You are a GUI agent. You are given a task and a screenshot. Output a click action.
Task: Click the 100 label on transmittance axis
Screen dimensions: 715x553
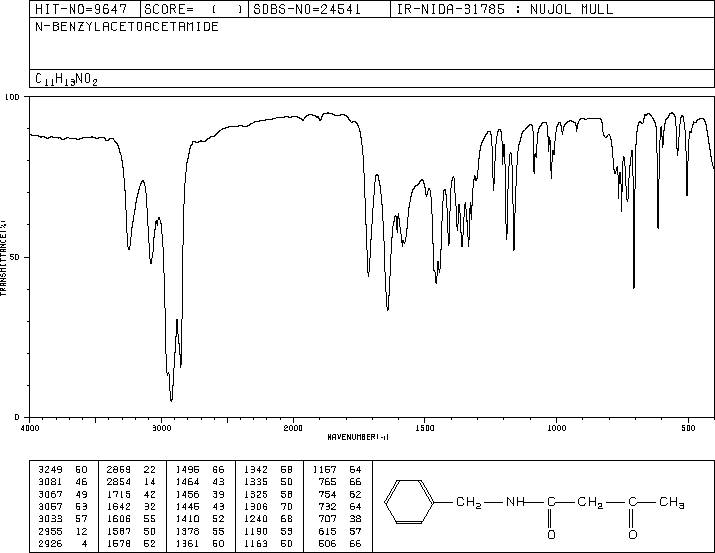click(x=12, y=97)
